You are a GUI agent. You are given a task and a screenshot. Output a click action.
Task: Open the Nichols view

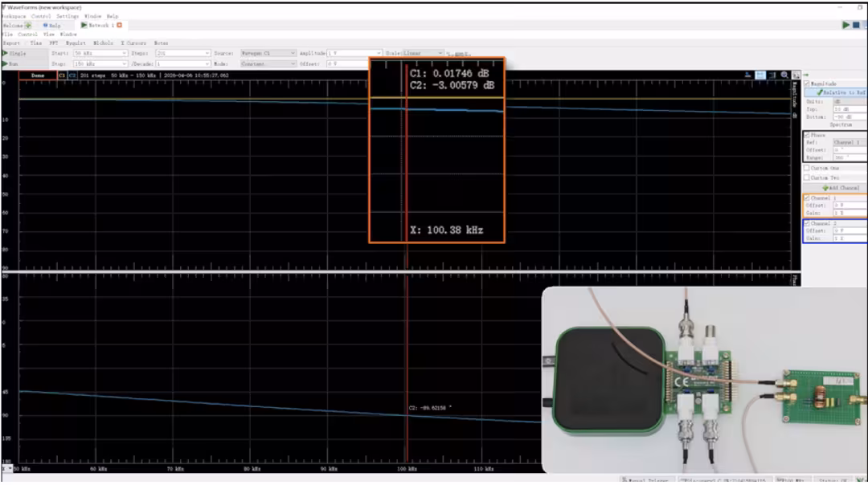[103, 43]
